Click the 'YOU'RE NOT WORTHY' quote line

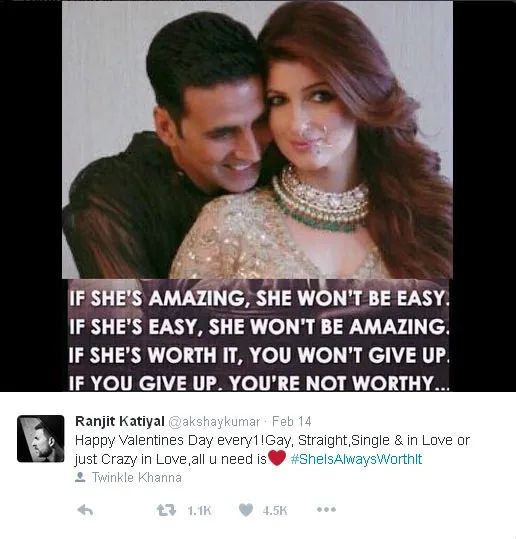pyautogui.click(x=259, y=383)
